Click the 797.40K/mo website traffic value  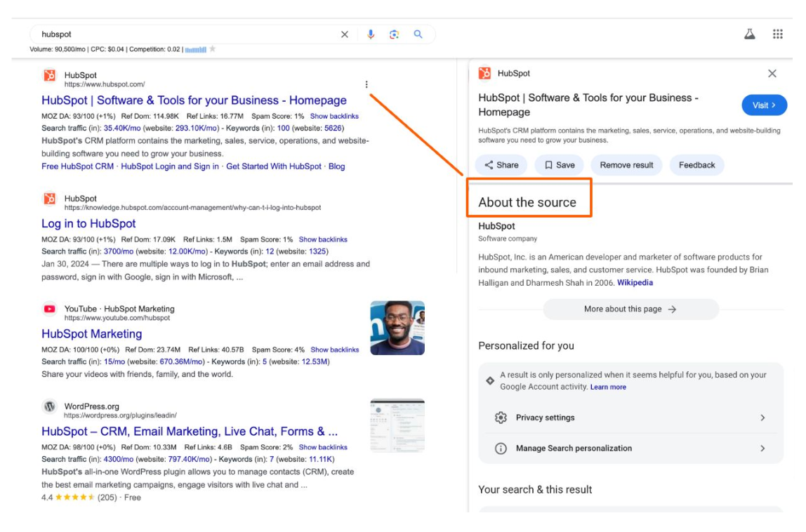[189, 460]
